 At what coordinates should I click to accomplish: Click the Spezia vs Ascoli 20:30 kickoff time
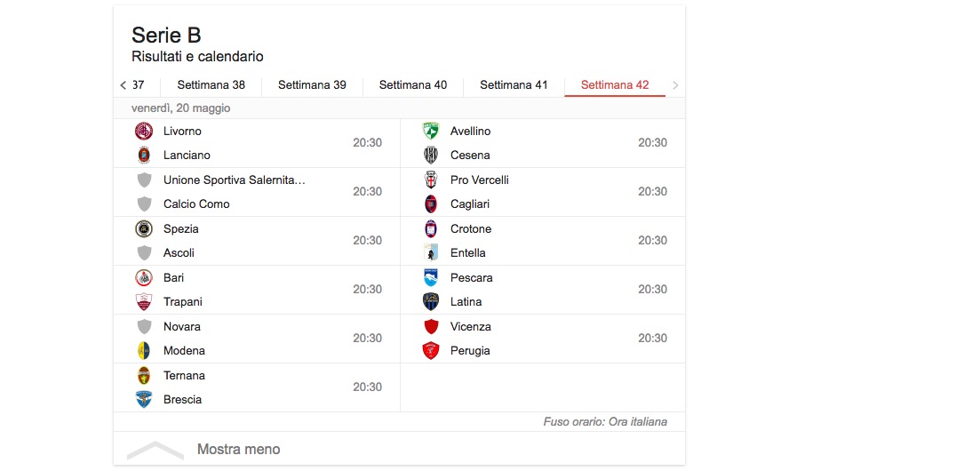pyautogui.click(x=367, y=241)
